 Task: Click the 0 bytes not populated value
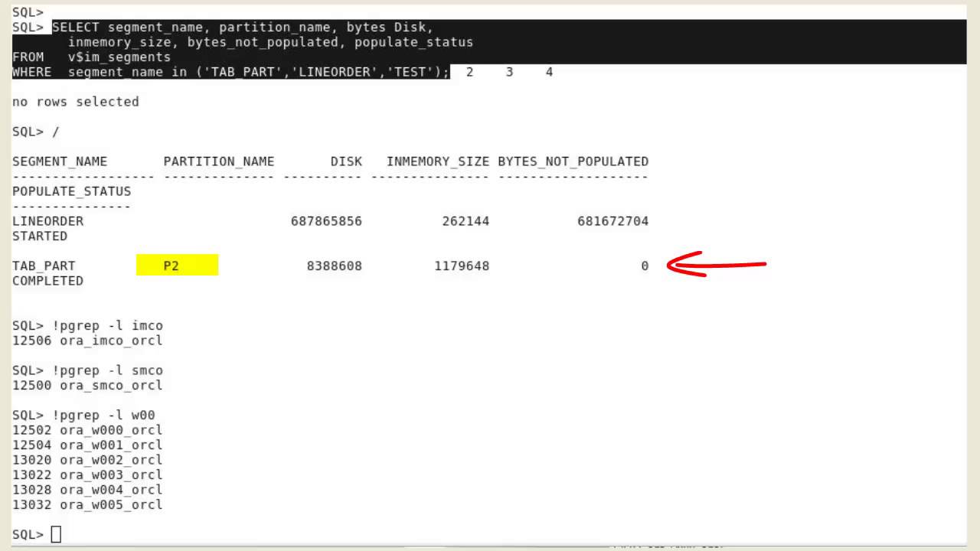click(x=645, y=266)
